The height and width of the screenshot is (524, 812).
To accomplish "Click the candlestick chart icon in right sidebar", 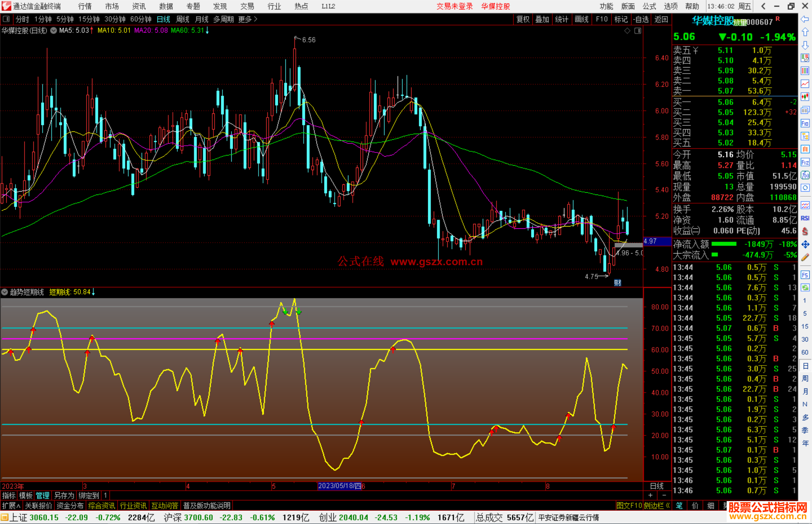I will (x=805, y=97).
